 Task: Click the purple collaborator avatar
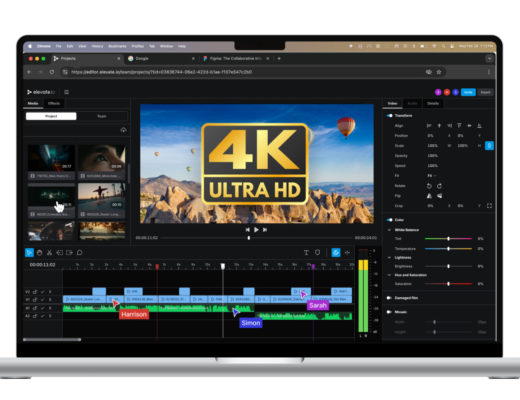438,92
